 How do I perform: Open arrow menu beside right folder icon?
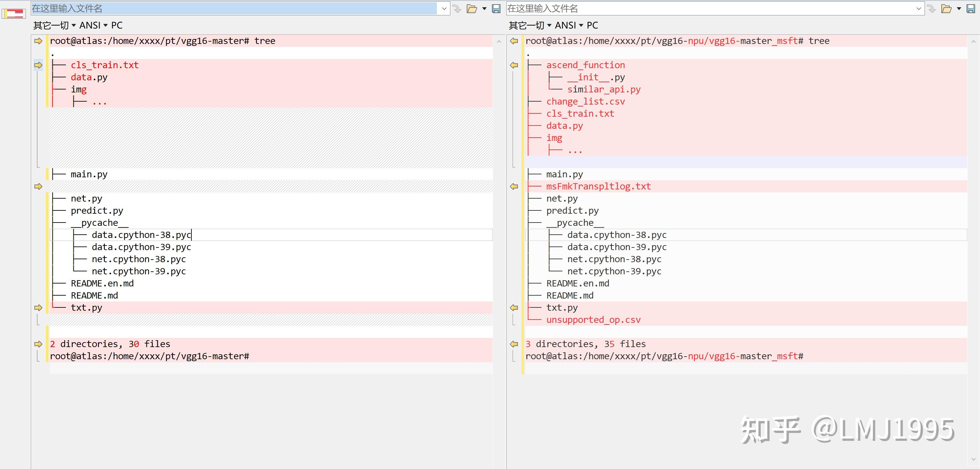tap(959, 9)
